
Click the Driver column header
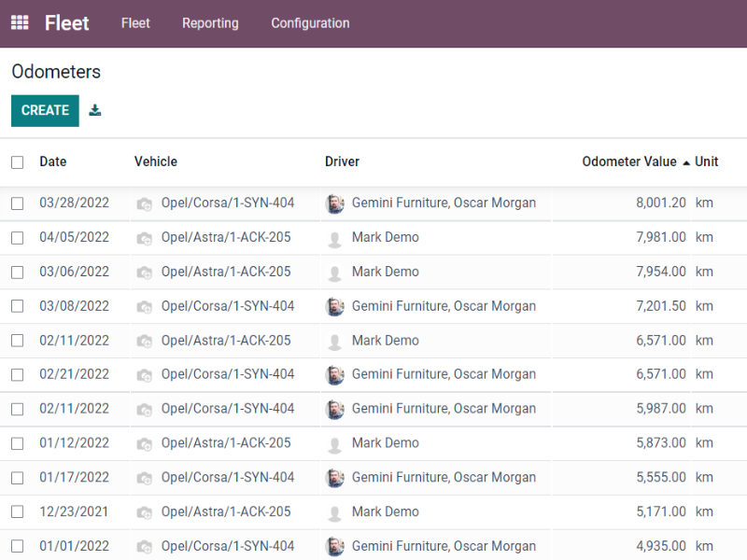[342, 161]
